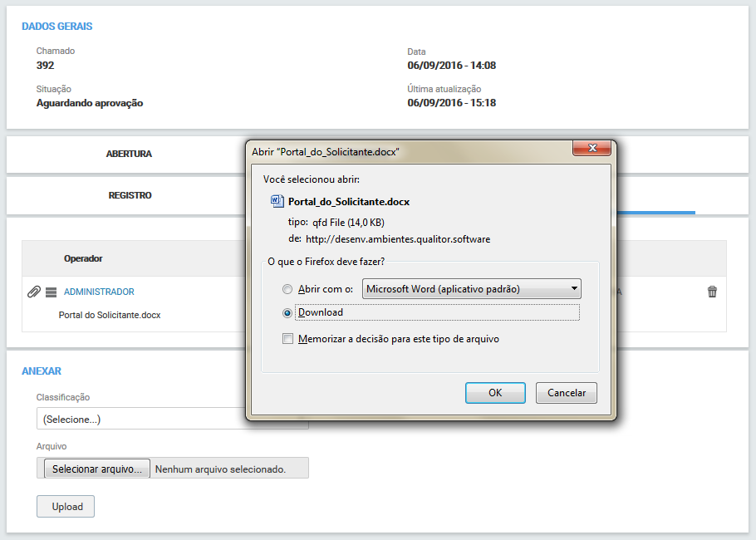This screenshot has height=540, width=756.
Task: Click the lines icon beside ADMINISTRADOR
Action: click(x=51, y=292)
